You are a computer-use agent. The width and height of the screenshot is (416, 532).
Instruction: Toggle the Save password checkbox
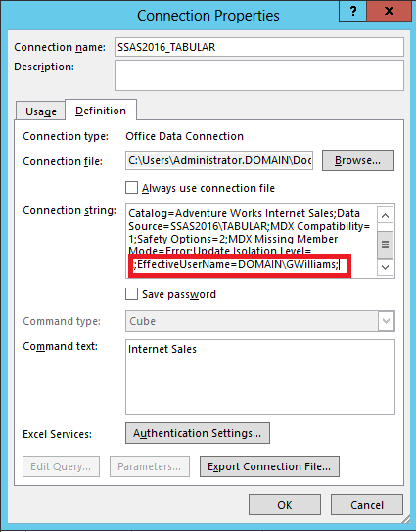(x=131, y=294)
